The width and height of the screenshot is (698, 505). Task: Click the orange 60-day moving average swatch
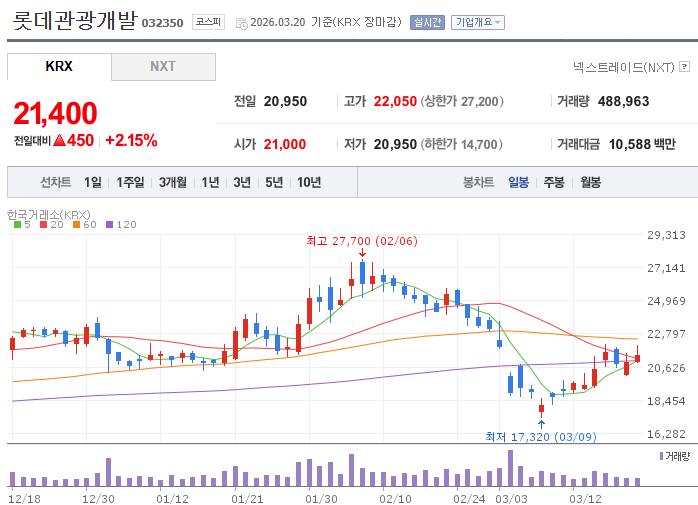pyautogui.click(x=77, y=225)
